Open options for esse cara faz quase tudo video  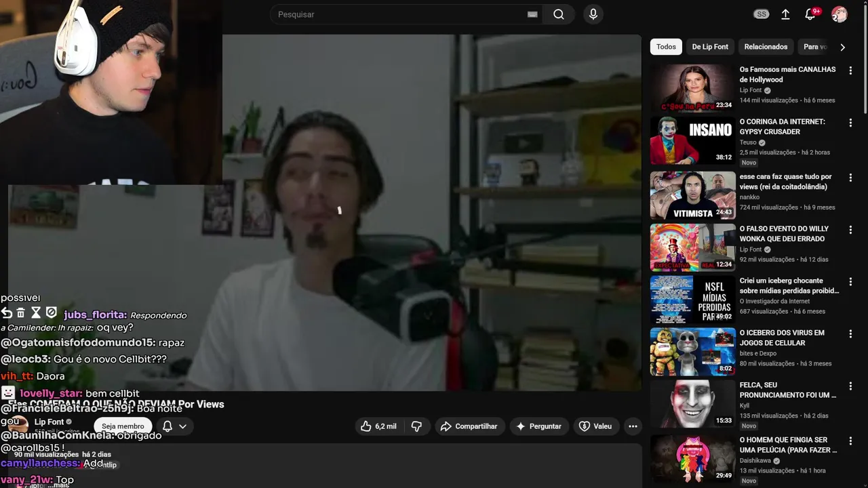coord(850,178)
